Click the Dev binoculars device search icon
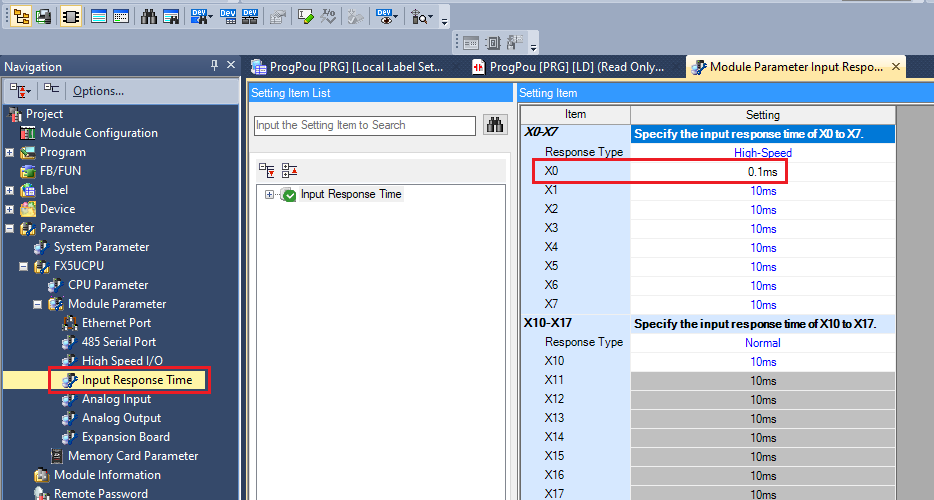934x500 pixels. pos(198,17)
